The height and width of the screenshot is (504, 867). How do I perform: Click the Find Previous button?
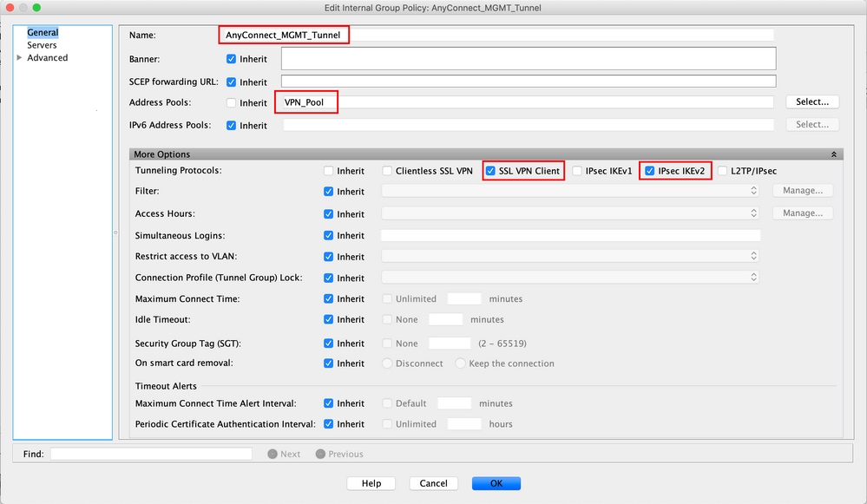click(x=339, y=455)
